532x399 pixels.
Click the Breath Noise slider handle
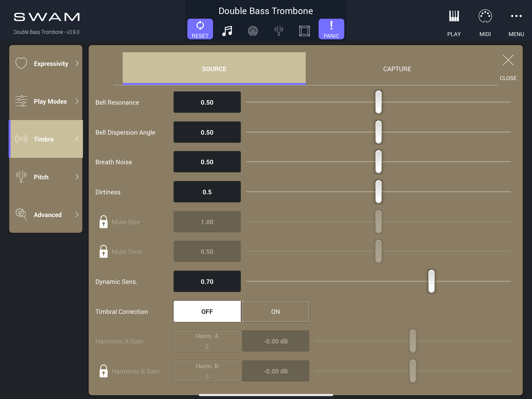(378, 162)
